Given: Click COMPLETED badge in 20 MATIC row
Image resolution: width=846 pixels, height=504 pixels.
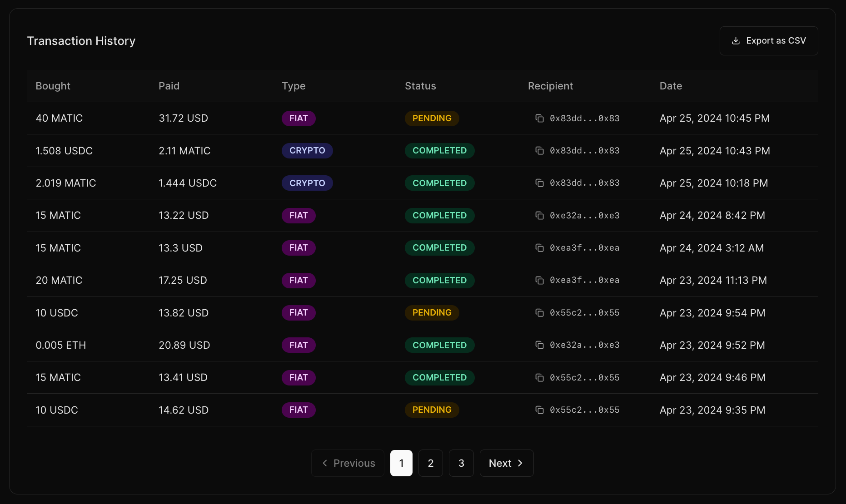Looking at the screenshot, I should tap(439, 281).
